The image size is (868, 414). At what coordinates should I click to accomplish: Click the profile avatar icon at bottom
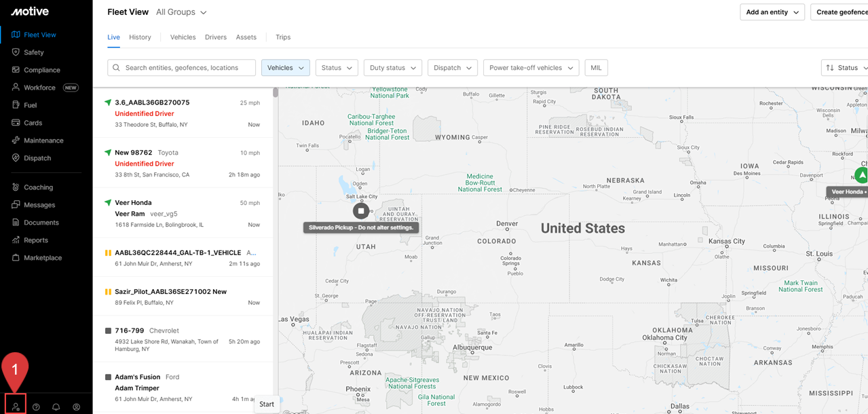(x=77, y=407)
